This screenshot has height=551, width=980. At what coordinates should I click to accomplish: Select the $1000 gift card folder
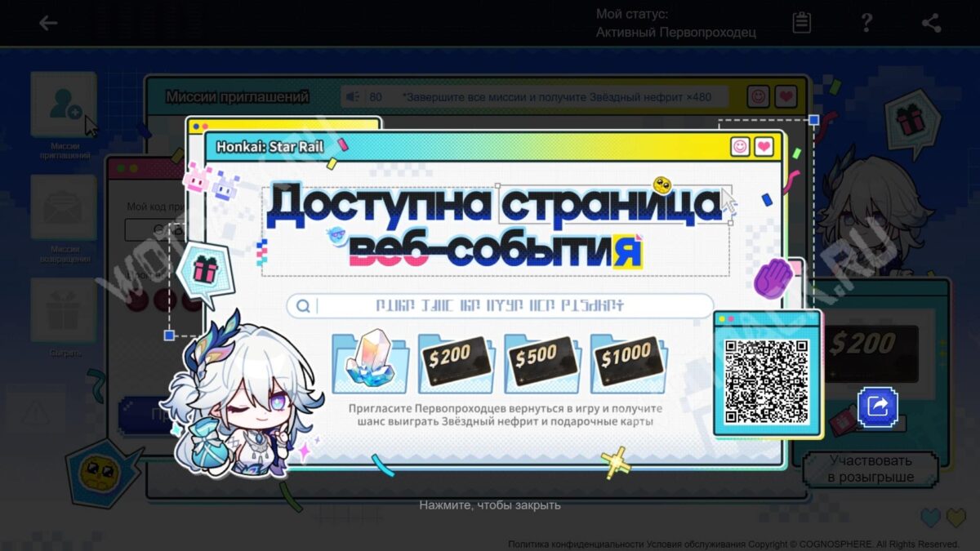tap(628, 359)
